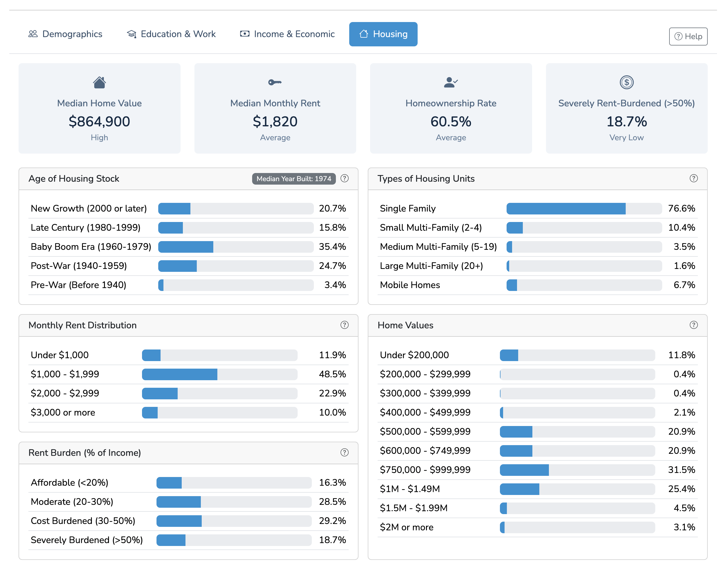Select the $2,000 - $2,999 rent label
The width and height of the screenshot is (728, 568).
[65, 393]
